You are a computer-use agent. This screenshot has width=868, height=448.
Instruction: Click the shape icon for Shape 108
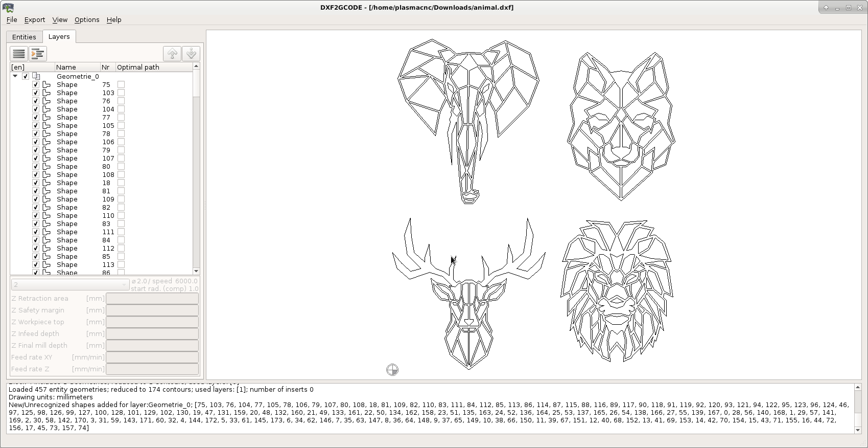click(46, 174)
